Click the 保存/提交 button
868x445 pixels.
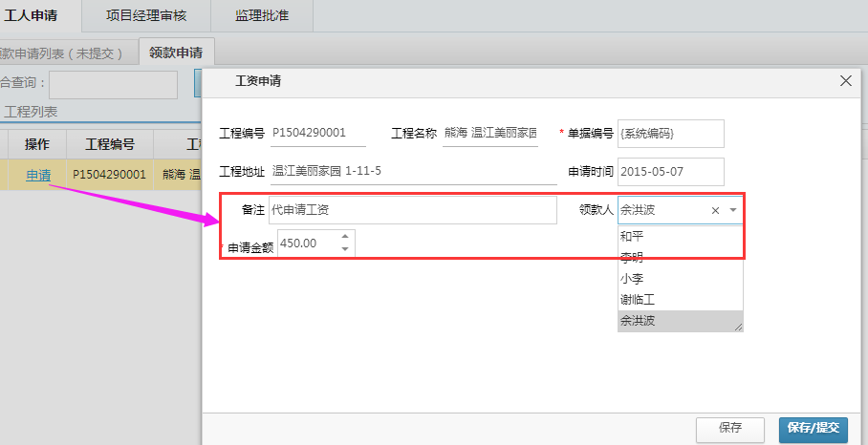coord(814,429)
